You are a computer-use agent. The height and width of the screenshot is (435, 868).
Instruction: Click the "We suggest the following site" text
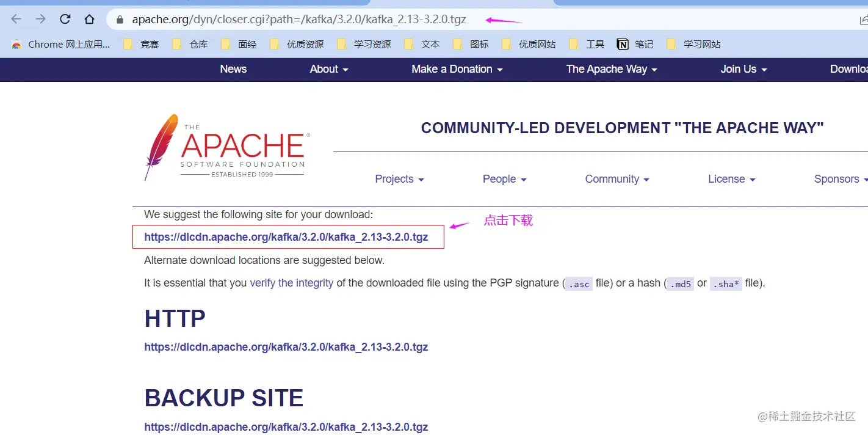258,214
